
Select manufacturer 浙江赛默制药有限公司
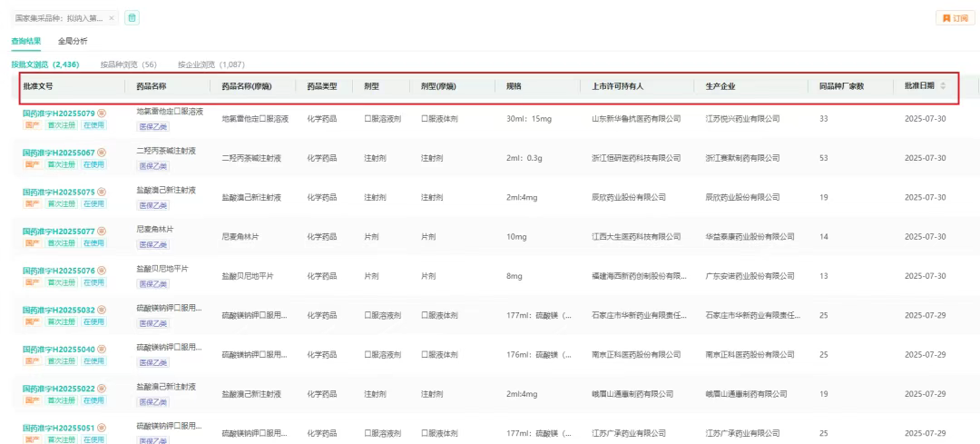coord(742,158)
